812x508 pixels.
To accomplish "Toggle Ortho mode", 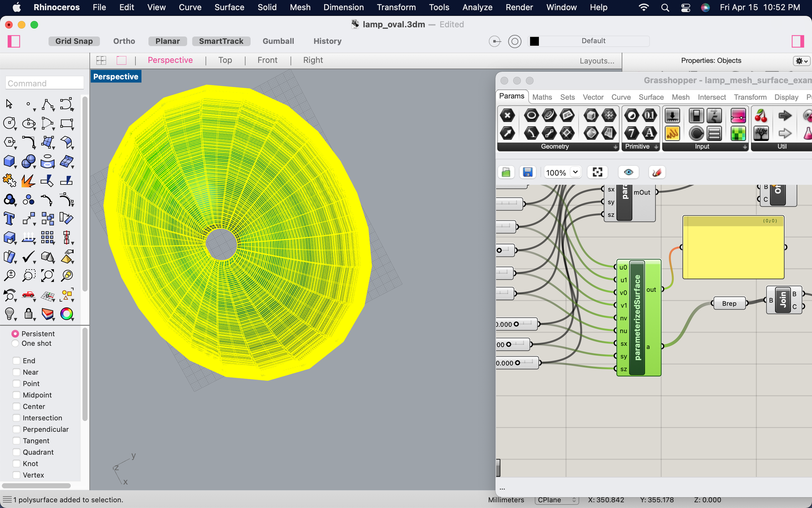I will [x=124, y=41].
